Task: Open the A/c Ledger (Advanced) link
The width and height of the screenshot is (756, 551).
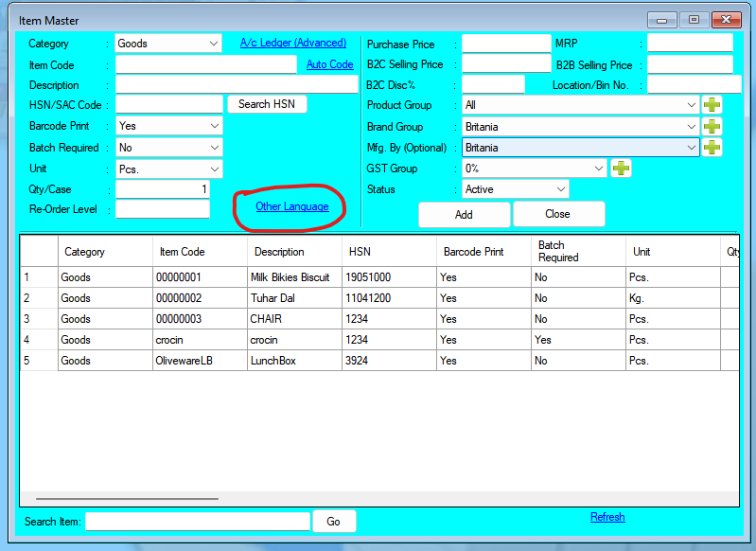Action: coord(293,43)
